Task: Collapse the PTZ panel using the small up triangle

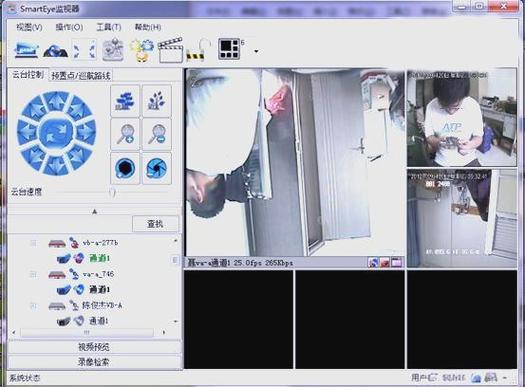Action: click(x=94, y=212)
